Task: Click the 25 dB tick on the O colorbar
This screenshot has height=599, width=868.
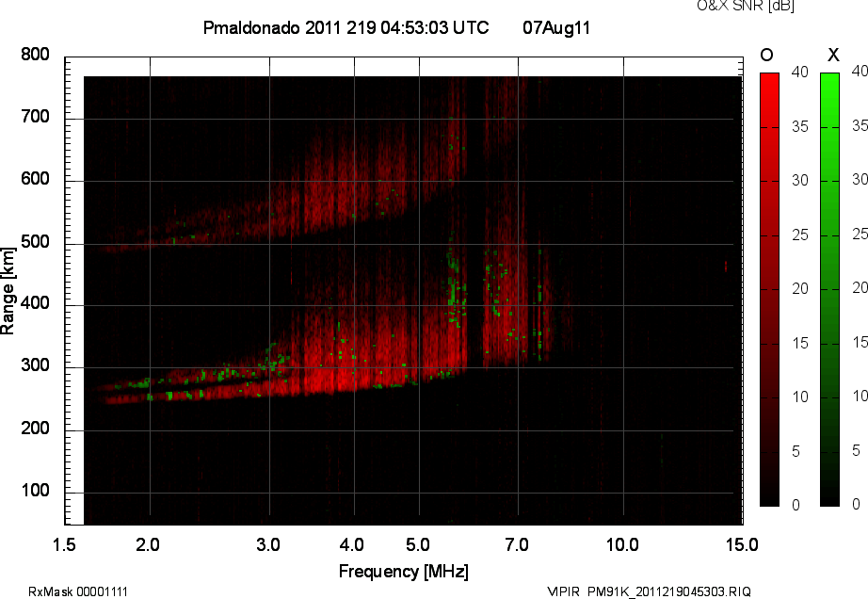Action: click(800, 235)
